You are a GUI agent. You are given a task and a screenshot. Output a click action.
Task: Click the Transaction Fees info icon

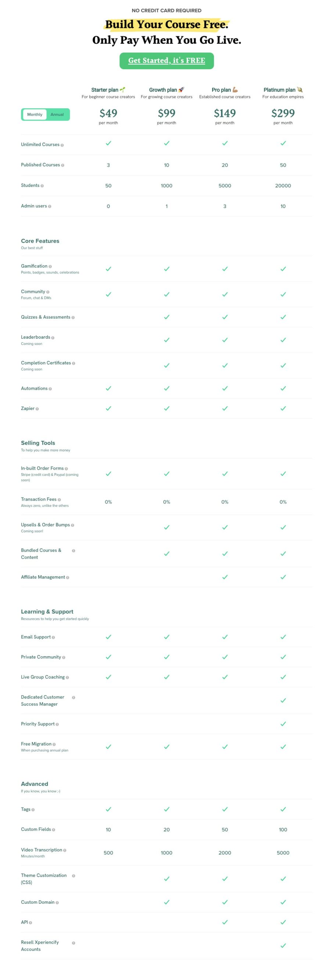tap(59, 499)
